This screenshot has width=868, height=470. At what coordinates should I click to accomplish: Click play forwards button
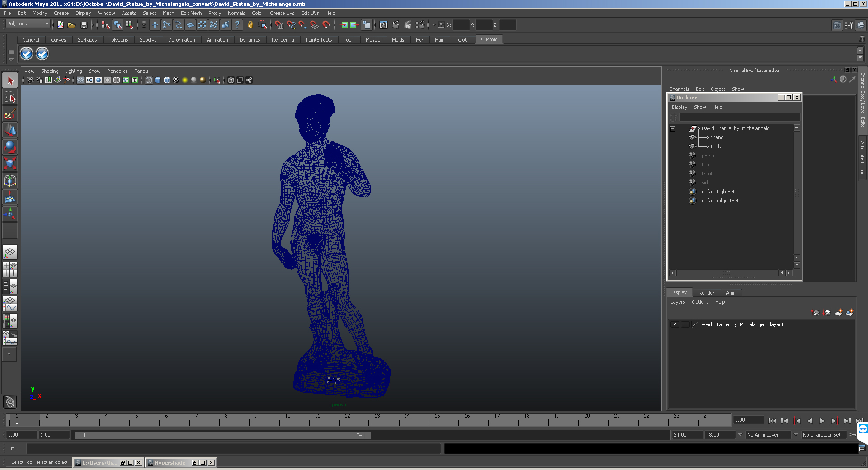pyautogui.click(x=822, y=421)
